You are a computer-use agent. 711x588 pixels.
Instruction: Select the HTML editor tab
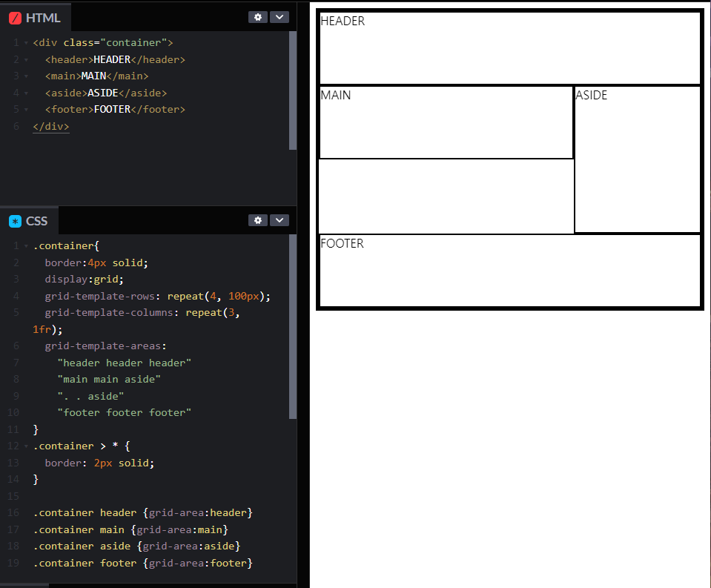point(36,18)
